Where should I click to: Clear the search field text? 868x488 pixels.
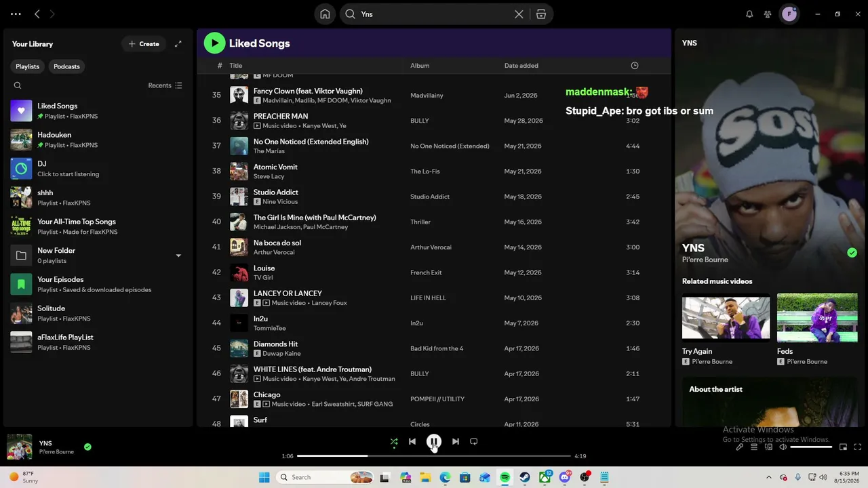click(x=519, y=14)
